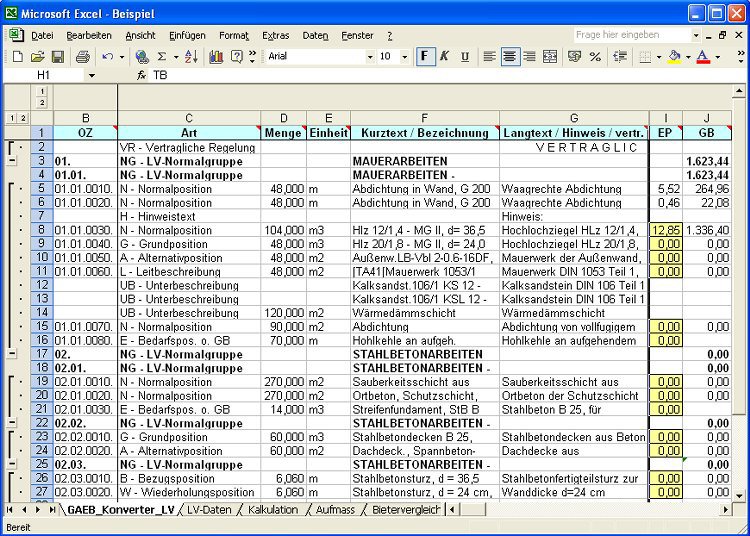Screen dimensions: 750x536
Task: Select the cell 'STAHLBETONARBEITEN' in row 17
Action: click(425, 354)
